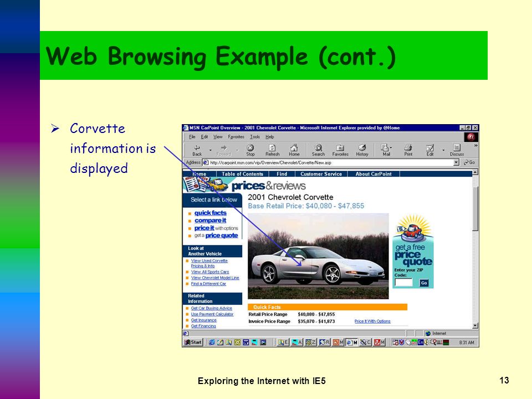Switch to taskbar button labeled R
The width and height of the screenshot is (532, 399).
[x=324, y=342]
